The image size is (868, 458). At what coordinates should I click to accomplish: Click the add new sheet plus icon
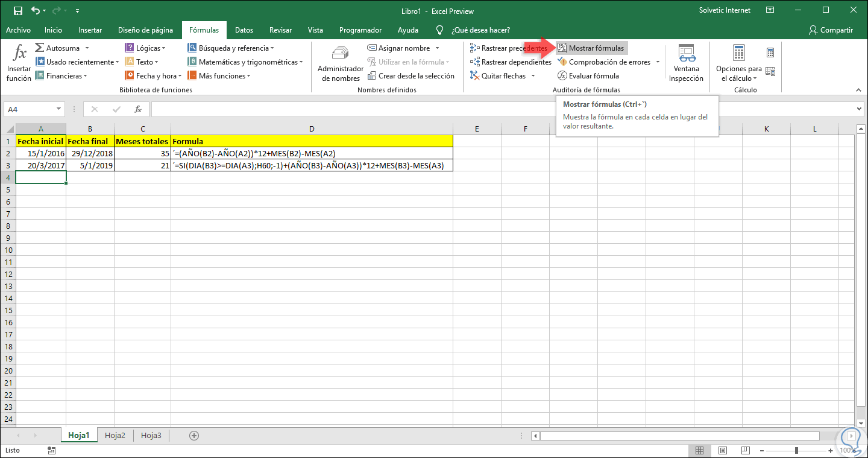coord(194,435)
